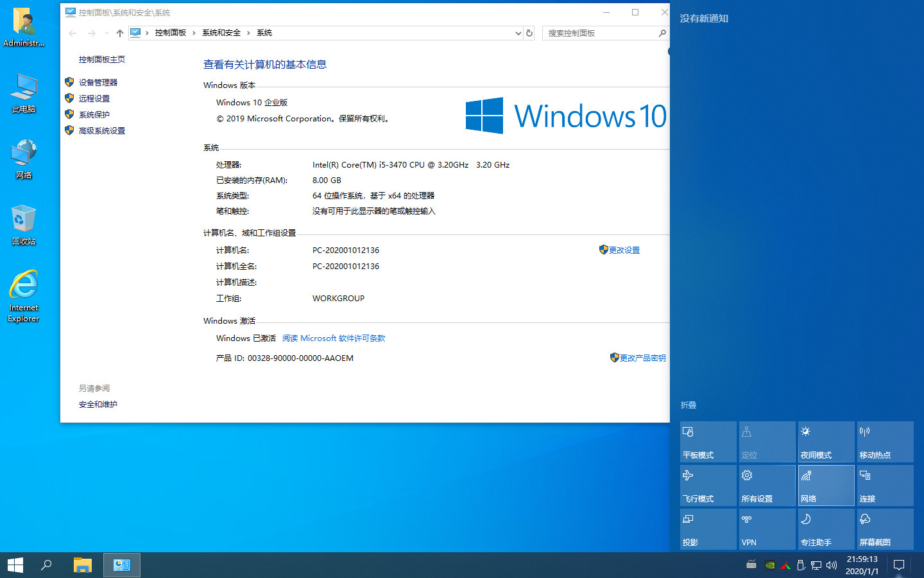Open 安全和维护 under 另请参阅
This screenshot has width=924, height=578.
[98, 404]
